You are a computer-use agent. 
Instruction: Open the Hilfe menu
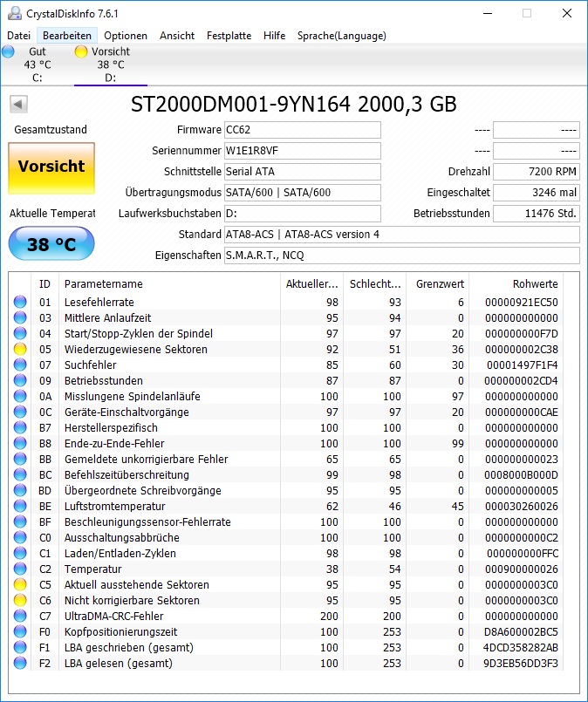click(274, 36)
